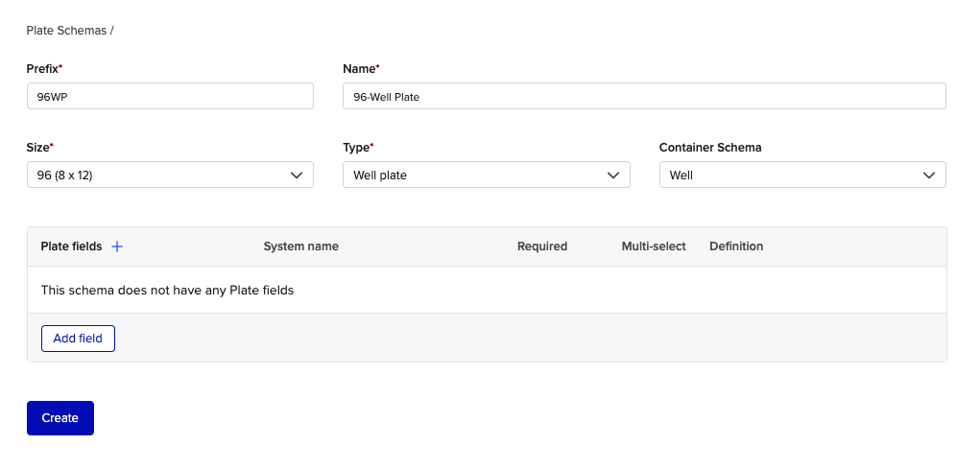The image size is (980, 469).
Task: Click the Container Schema label
Action: [x=709, y=148]
